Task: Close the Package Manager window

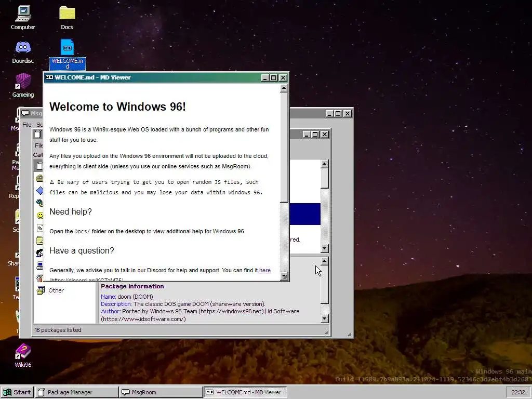Action: [325, 135]
